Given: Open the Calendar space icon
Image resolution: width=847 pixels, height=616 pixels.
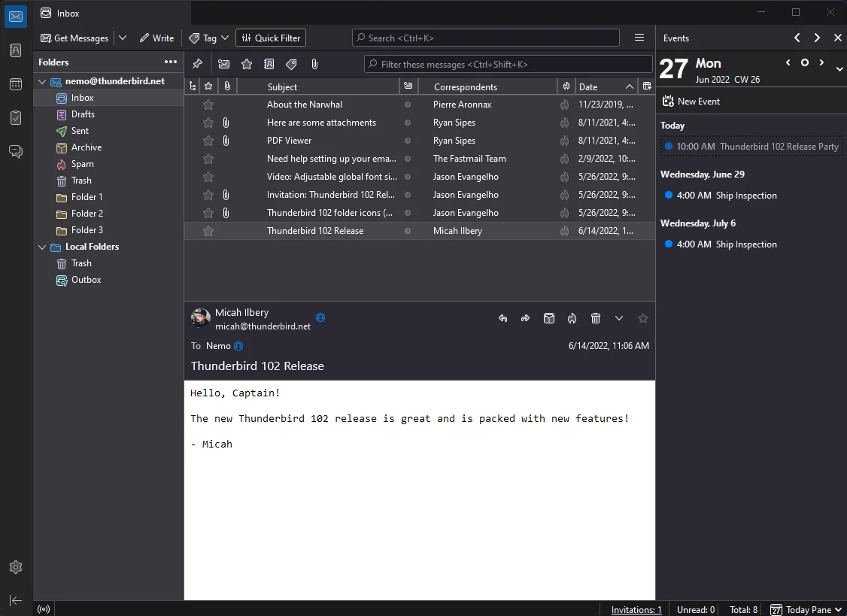Looking at the screenshot, I should 16,84.
